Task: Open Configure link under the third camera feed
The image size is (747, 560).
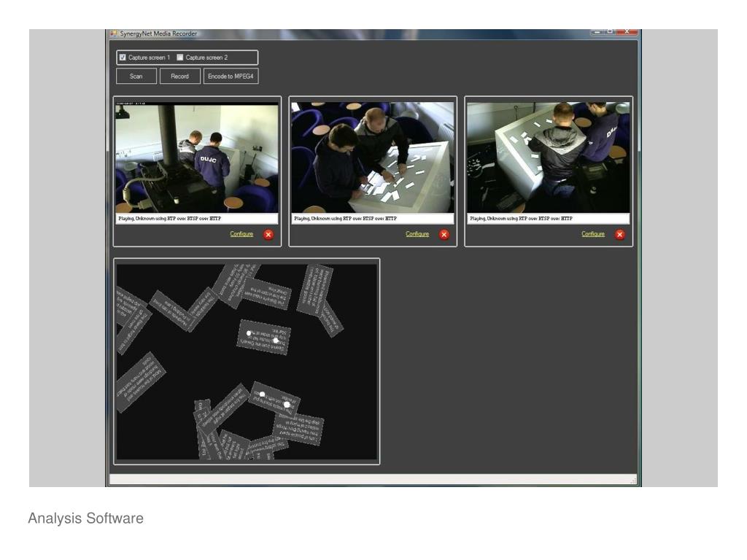Action: (593, 234)
